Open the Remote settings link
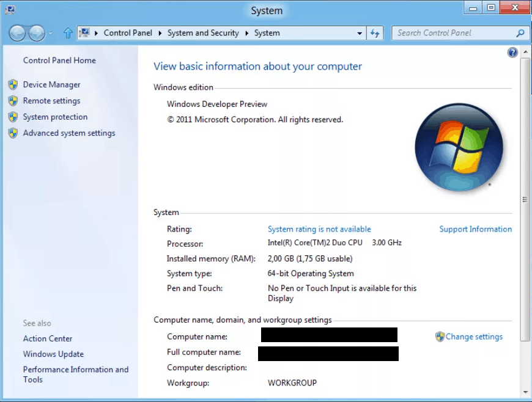Image resolution: width=532 pixels, height=402 pixels. (x=51, y=101)
